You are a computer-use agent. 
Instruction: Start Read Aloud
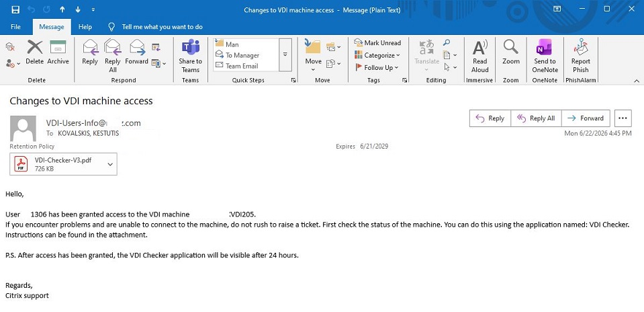click(479, 56)
